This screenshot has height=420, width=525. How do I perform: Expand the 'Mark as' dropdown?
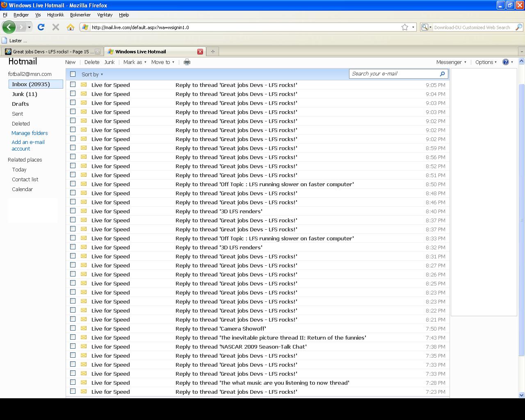click(x=135, y=62)
